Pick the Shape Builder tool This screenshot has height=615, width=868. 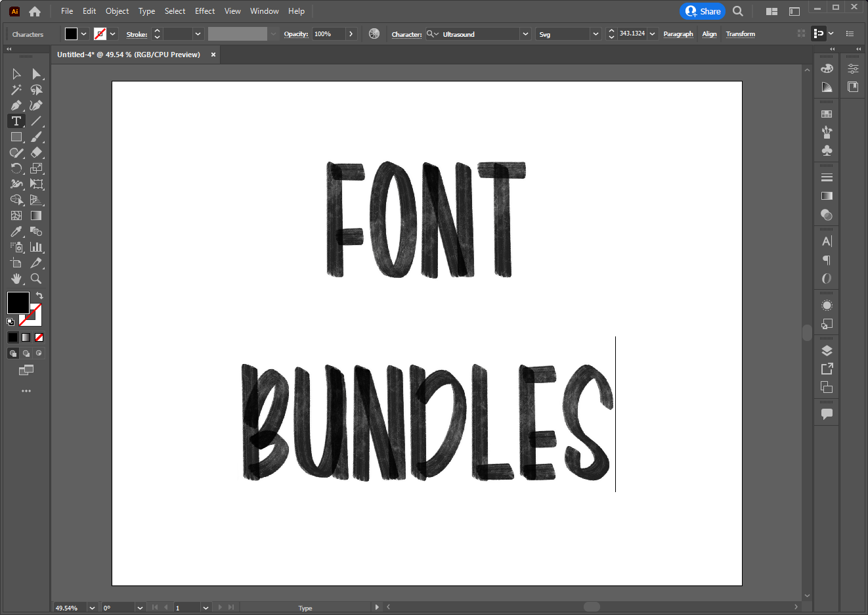coord(16,200)
